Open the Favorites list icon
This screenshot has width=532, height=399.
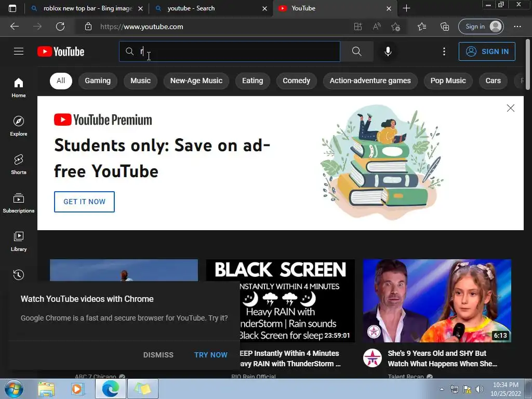tap(422, 26)
